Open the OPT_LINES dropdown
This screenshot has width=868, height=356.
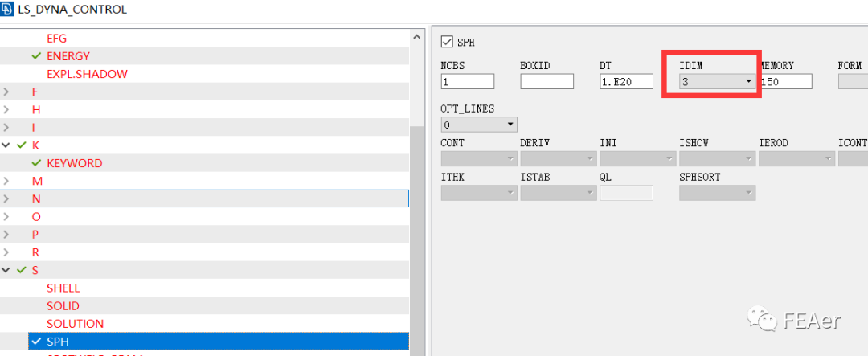tap(479, 125)
